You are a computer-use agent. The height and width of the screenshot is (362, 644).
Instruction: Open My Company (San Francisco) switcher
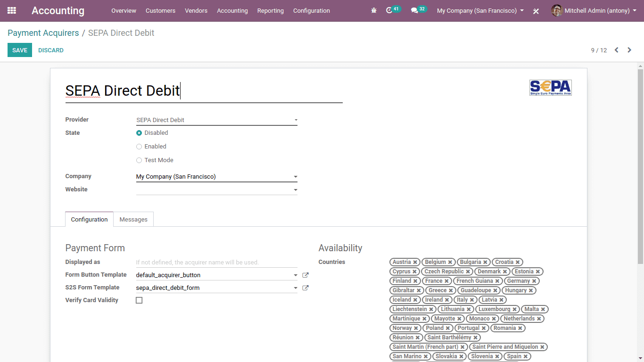coord(480,10)
